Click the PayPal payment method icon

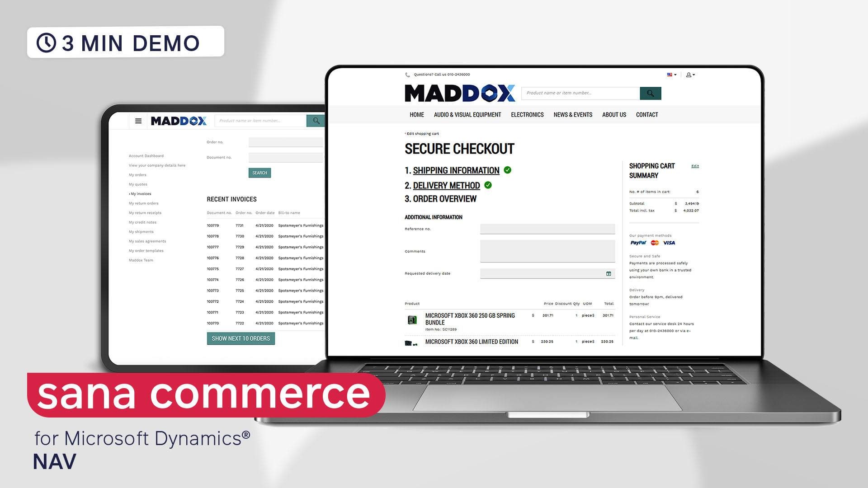(636, 243)
